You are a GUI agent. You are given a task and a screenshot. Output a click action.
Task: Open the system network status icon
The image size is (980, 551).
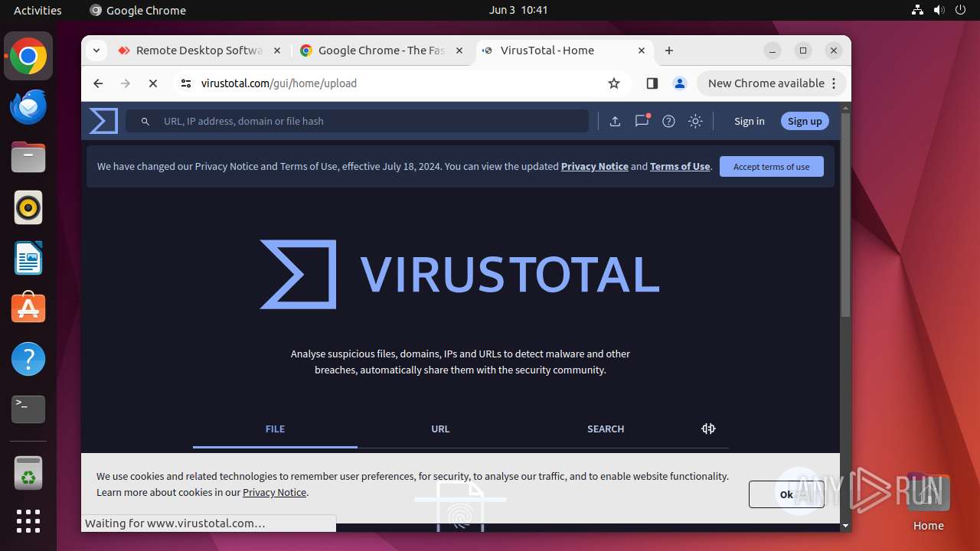pos(918,10)
